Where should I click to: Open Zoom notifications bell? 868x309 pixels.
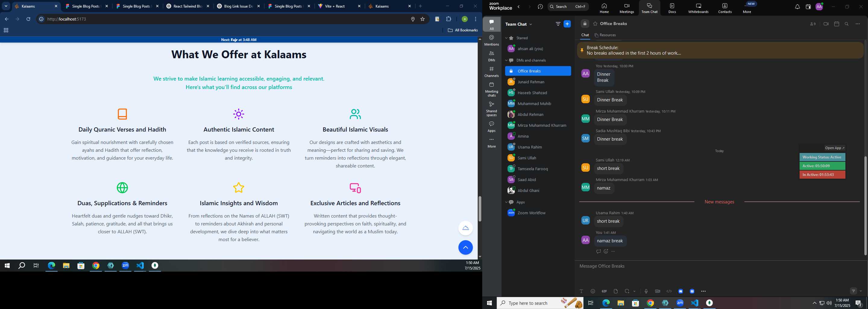(797, 7)
